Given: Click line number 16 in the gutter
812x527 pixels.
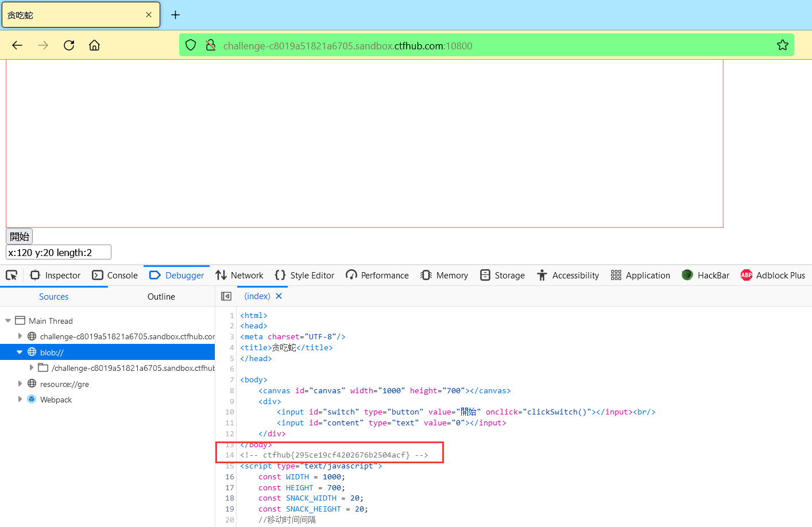Looking at the screenshot, I should [x=230, y=477].
